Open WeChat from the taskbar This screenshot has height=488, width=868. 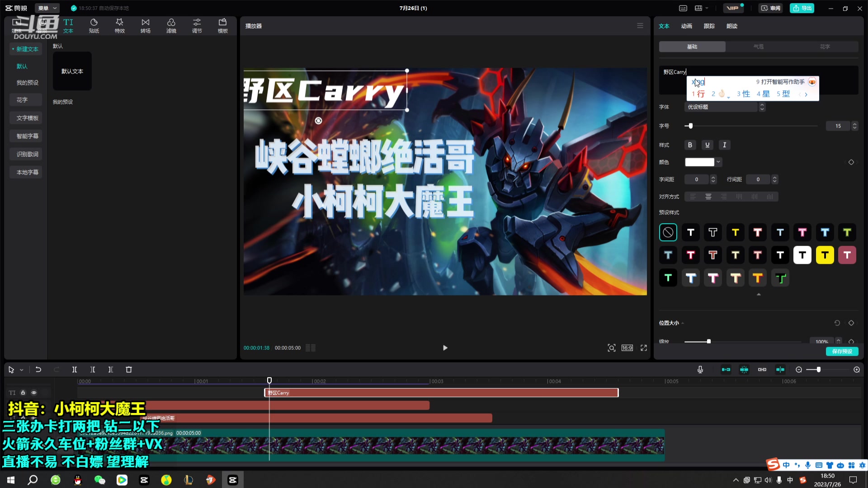point(100,480)
